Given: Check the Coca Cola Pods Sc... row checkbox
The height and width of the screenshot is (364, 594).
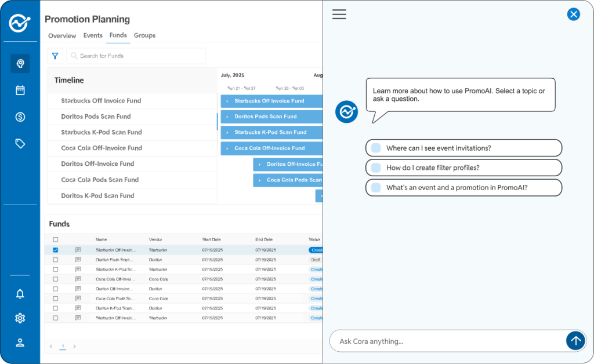Looking at the screenshot, I should 56,298.
